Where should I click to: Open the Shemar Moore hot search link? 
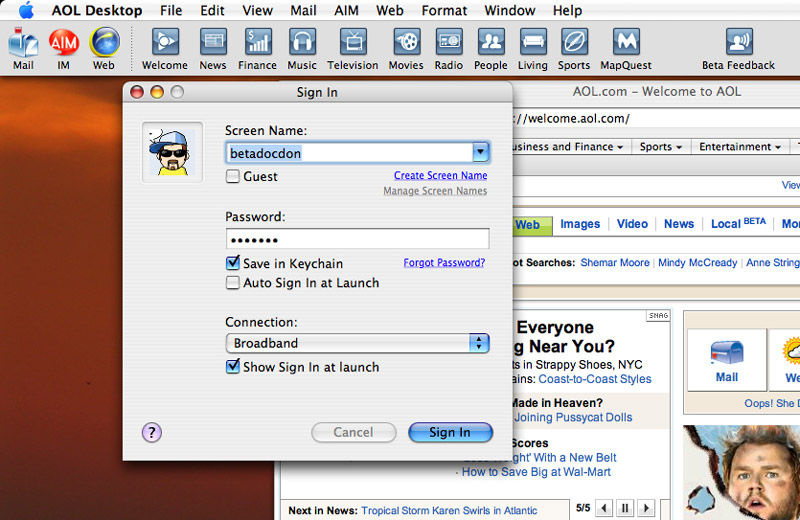(x=615, y=263)
